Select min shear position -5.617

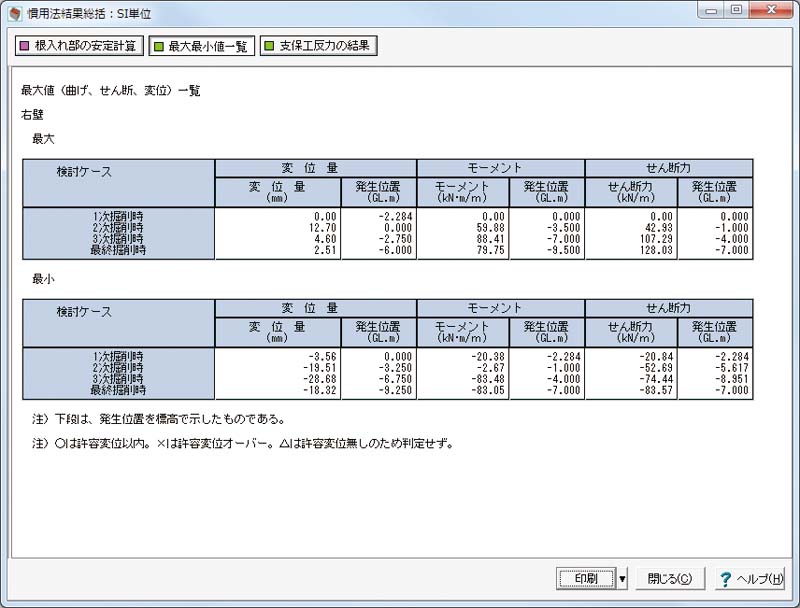point(732,368)
